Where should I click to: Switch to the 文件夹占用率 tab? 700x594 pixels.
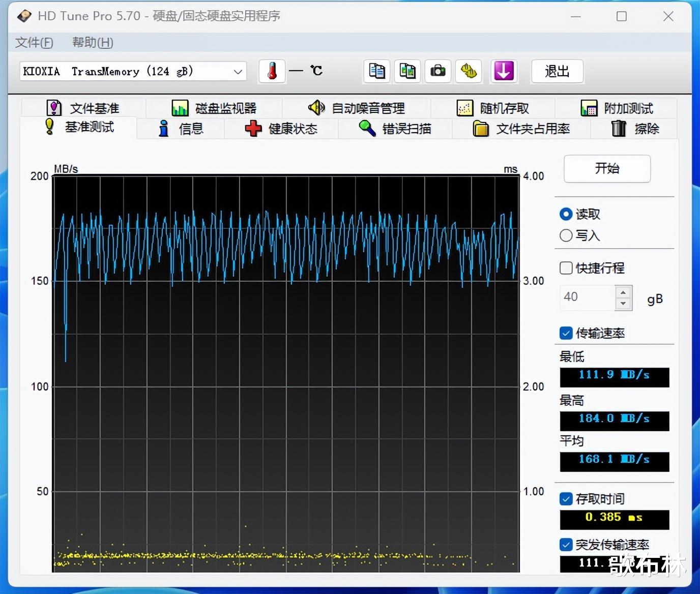[x=521, y=129]
